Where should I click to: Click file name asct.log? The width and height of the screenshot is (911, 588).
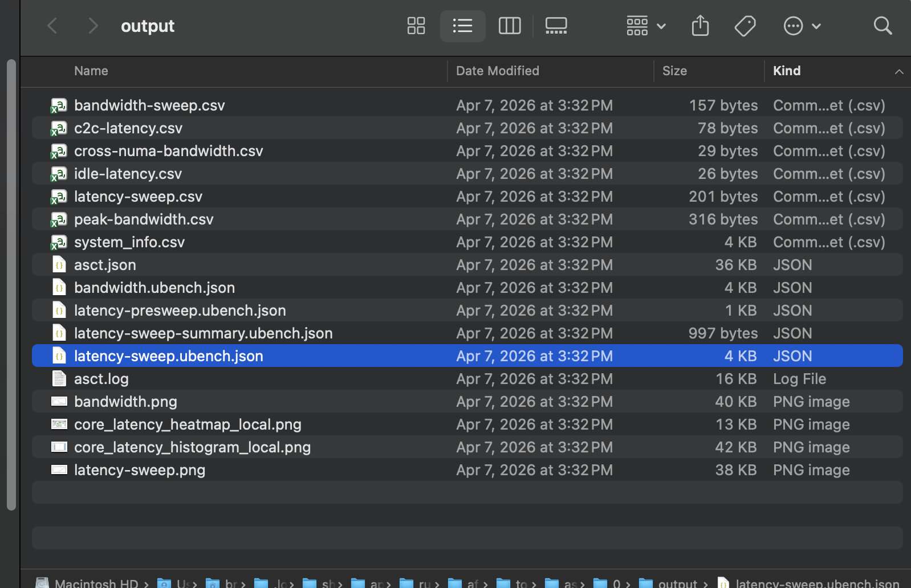(101, 379)
